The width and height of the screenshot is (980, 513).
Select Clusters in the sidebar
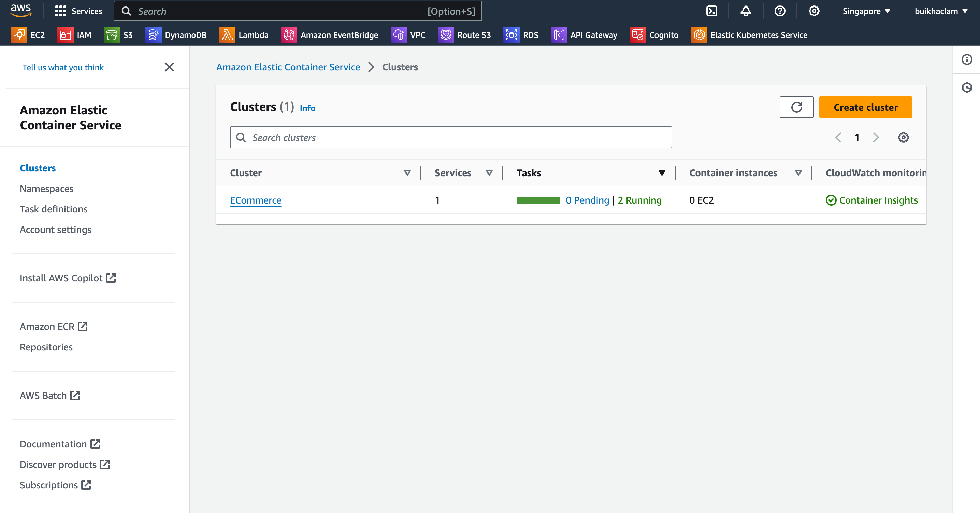click(x=38, y=168)
